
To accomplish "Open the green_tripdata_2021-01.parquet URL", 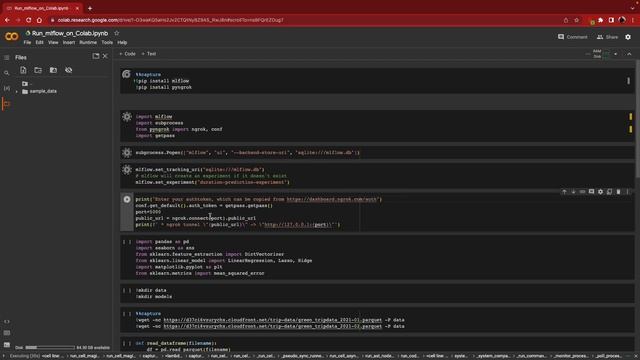I will tap(273, 320).
